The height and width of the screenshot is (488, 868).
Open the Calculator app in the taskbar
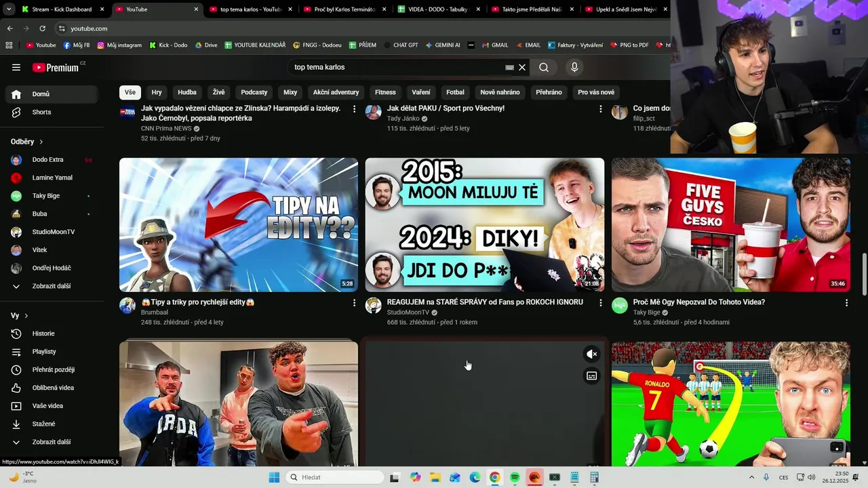click(595, 477)
